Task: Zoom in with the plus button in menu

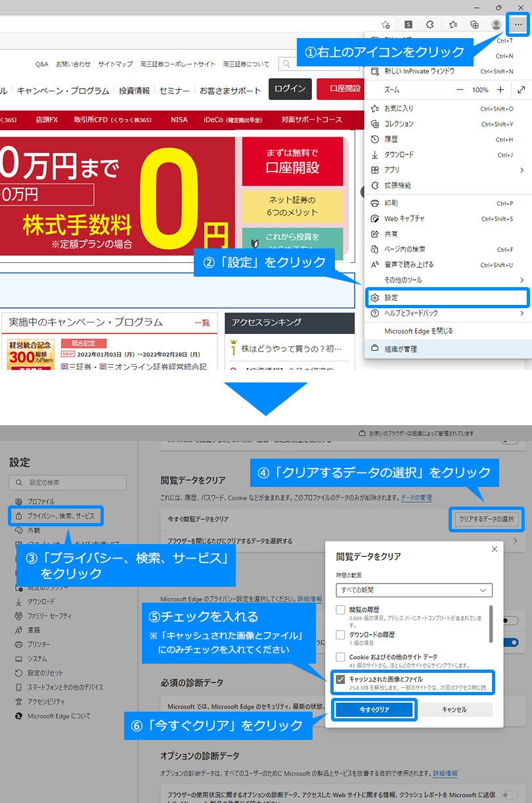Action: (500, 89)
